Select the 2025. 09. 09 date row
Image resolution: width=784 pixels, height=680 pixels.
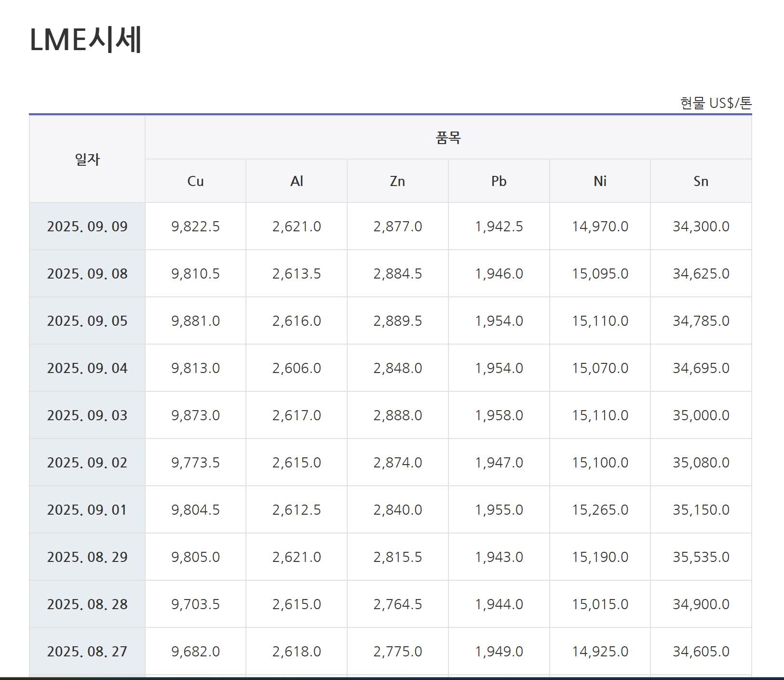click(x=87, y=227)
